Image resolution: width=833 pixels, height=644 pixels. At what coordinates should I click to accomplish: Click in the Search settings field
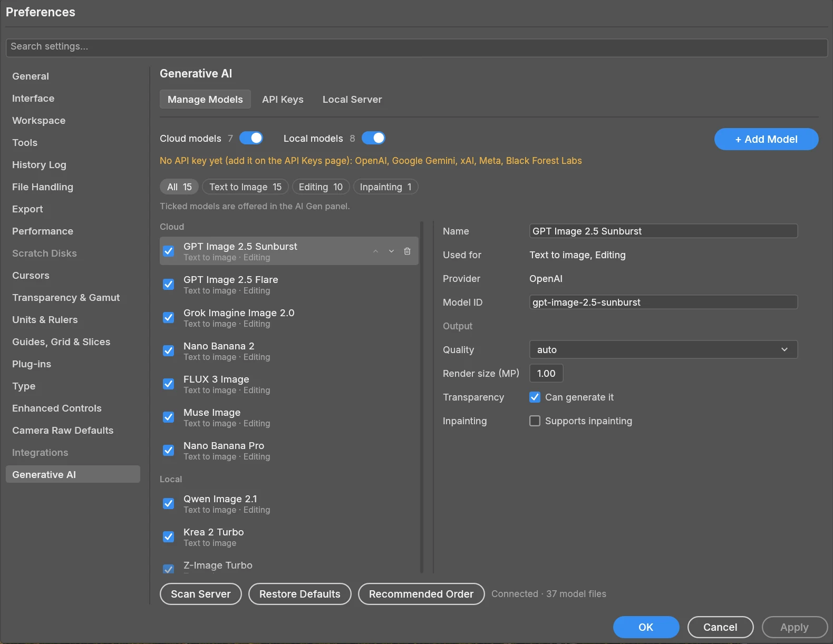click(x=416, y=47)
